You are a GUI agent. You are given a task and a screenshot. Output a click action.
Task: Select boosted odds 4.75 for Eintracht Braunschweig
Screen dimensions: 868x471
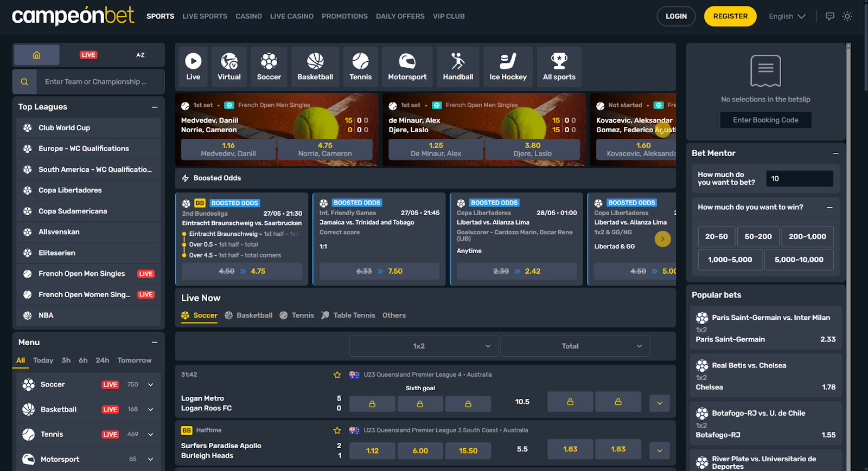coord(242,272)
